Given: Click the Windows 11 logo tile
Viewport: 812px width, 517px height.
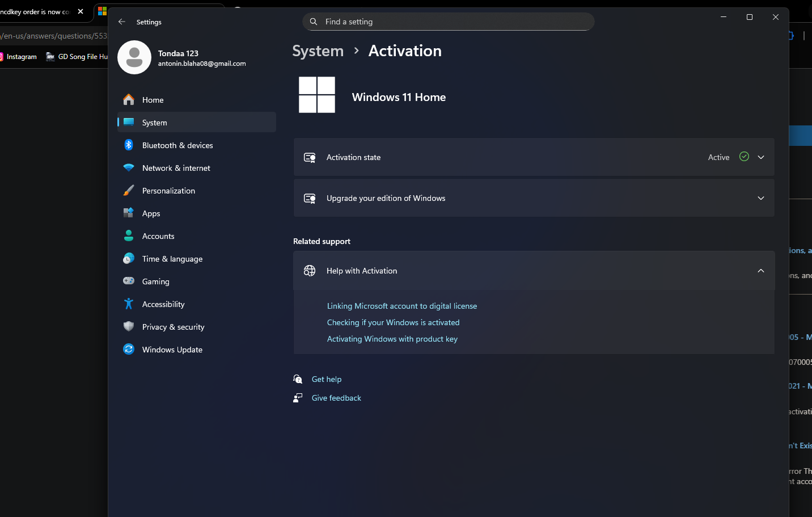Looking at the screenshot, I should [317, 95].
